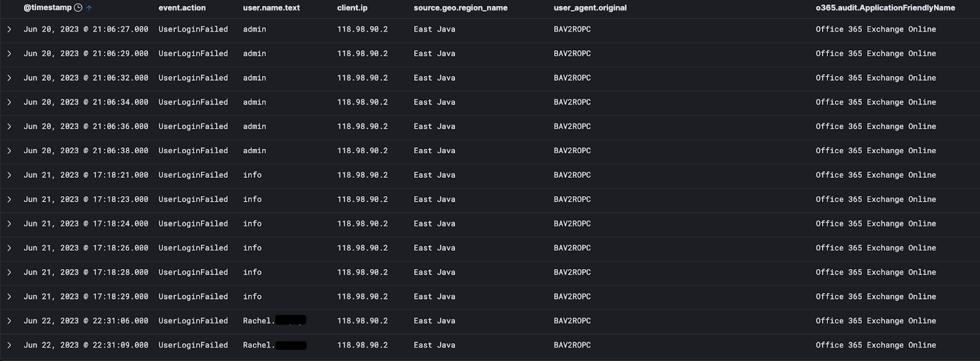Expand the Jun 21 17:18:21 info row

tap(9, 175)
